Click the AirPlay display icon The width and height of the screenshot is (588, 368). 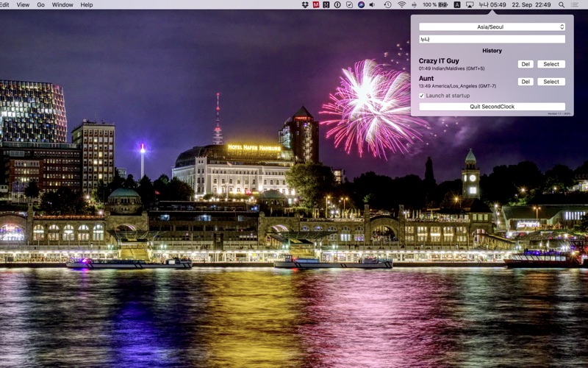[x=470, y=4]
